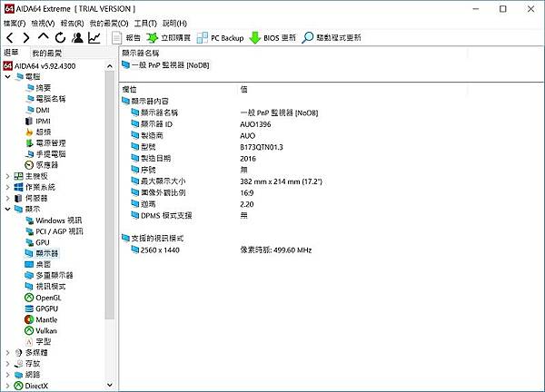The height and width of the screenshot is (392, 545).
Task: Expand the 多媒體 tree node
Action: [x=7, y=352]
